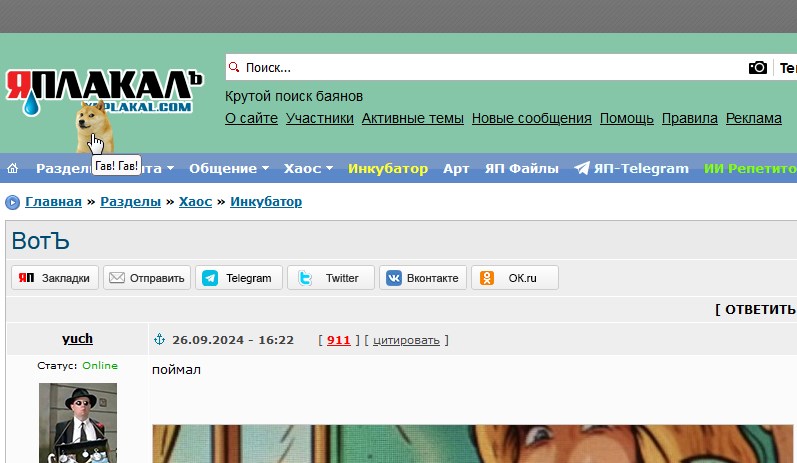
Task: Open the Помощь link
Action: coord(627,118)
